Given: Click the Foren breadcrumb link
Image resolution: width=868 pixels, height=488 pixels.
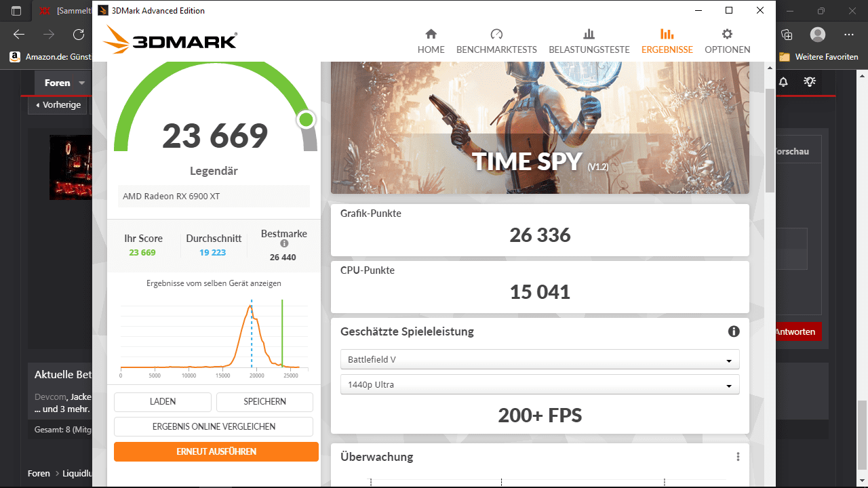Looking at the screenshot, I should pos(39,473).
